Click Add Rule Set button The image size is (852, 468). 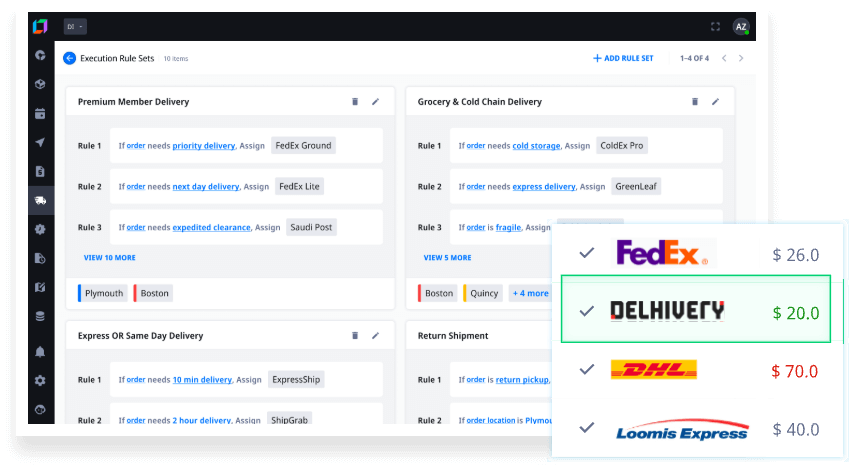click(623, 58)
